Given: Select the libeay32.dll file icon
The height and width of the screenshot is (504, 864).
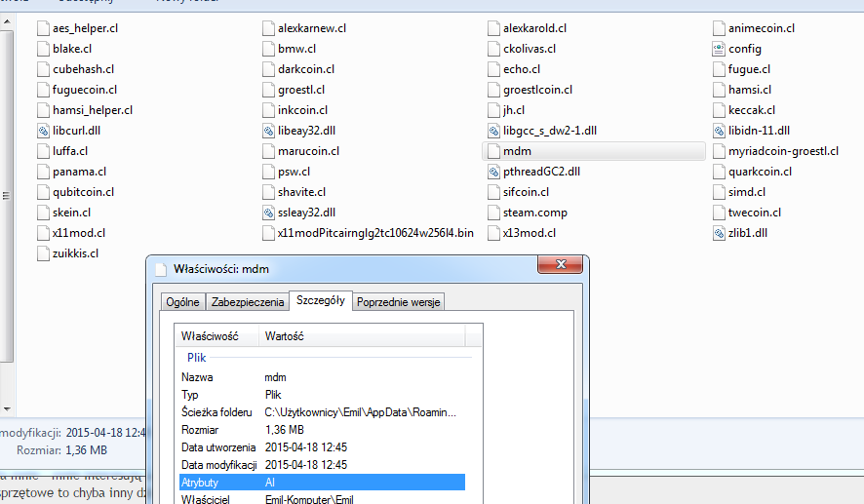Looking at the screenshot, I should (x=268, y=131).
